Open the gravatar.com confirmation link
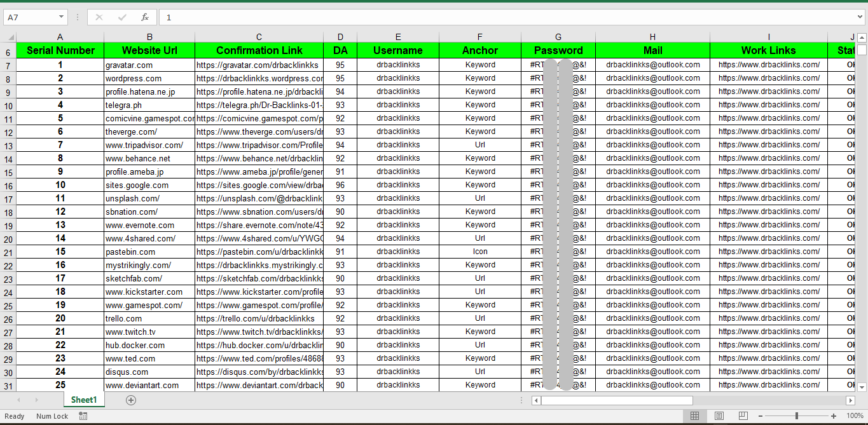868x425 pixels. (258, 64)
